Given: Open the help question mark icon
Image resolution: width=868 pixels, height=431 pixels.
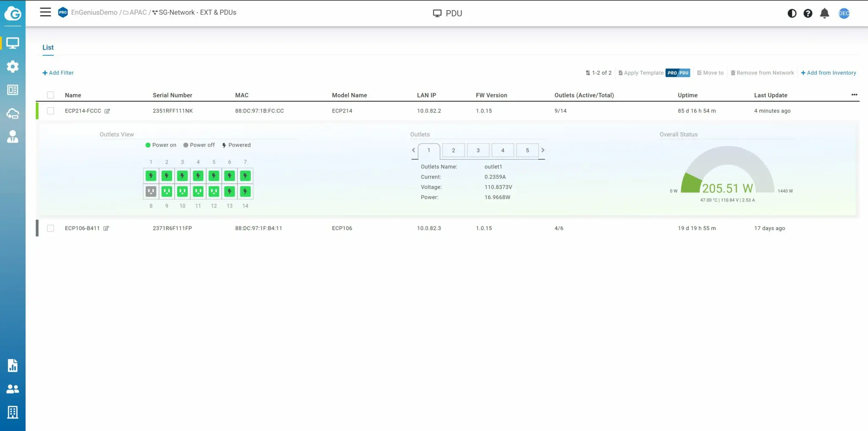Looking at the screenshot, I should [x=808, y=13].
